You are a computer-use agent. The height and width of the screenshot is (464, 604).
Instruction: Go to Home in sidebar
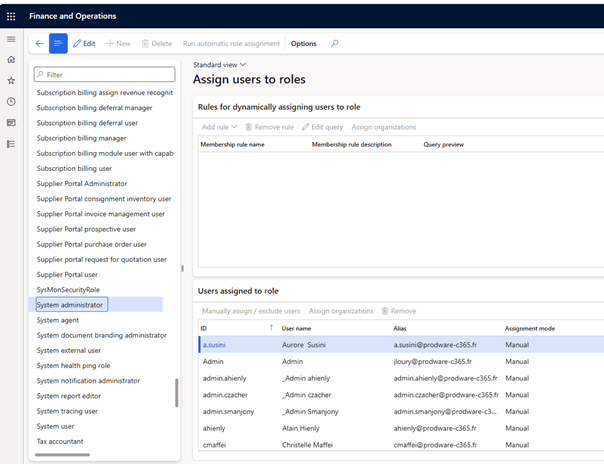point(11,59)
